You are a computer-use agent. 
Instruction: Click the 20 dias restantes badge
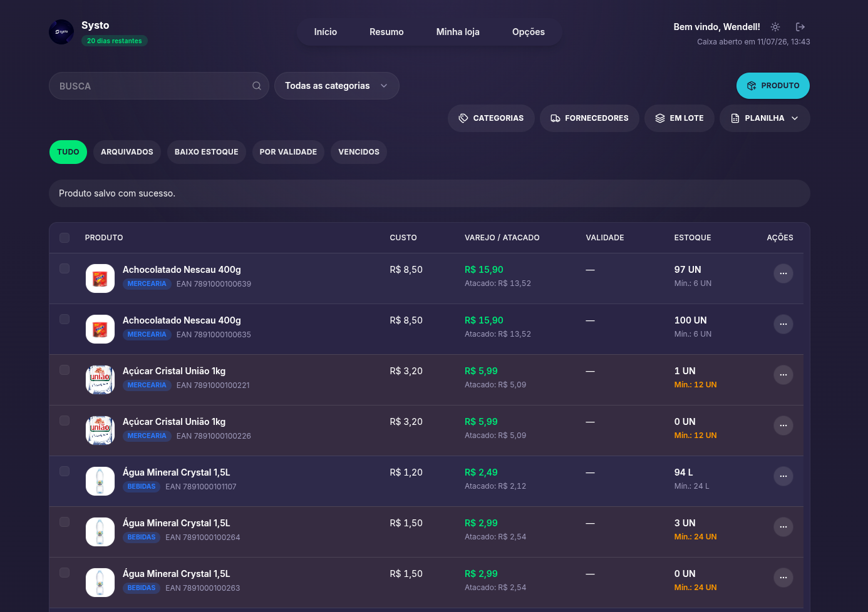pos(115,41)
